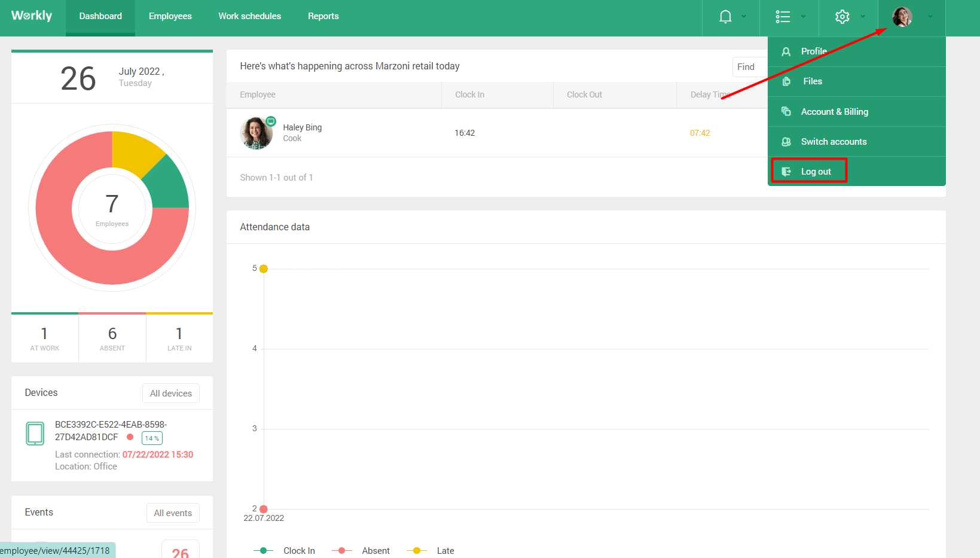
Task: Click the red device offline status dot
Action: tap(130, 437)
